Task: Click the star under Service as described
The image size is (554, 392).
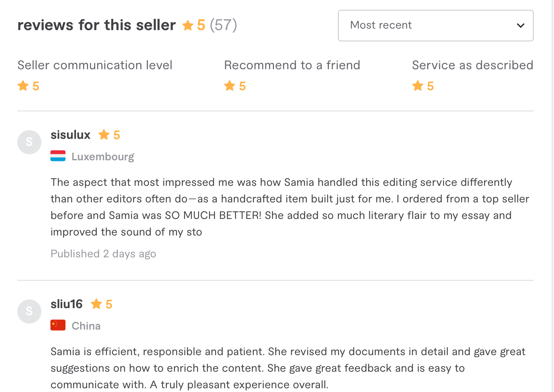Action: (418, 86)
